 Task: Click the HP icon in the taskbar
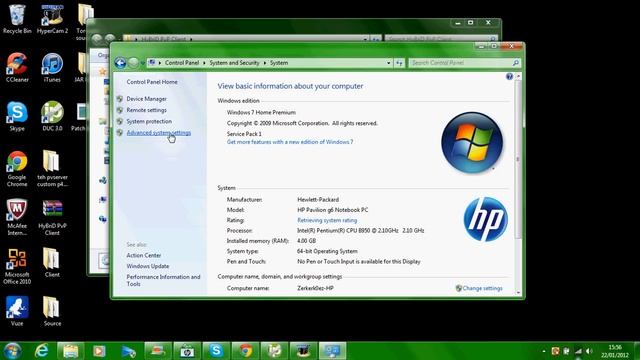[187, 351]
